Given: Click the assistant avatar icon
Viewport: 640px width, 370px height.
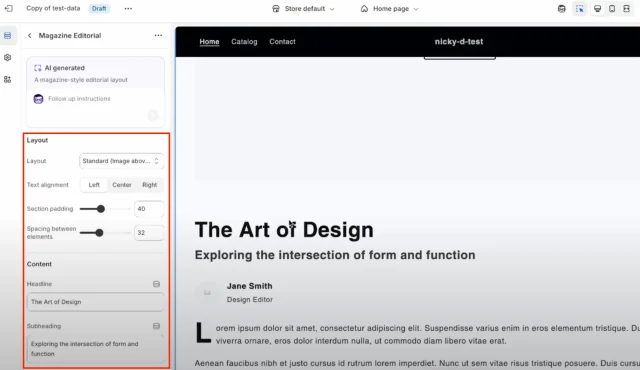Looking at the screenshot, I should tap(38, 99).
